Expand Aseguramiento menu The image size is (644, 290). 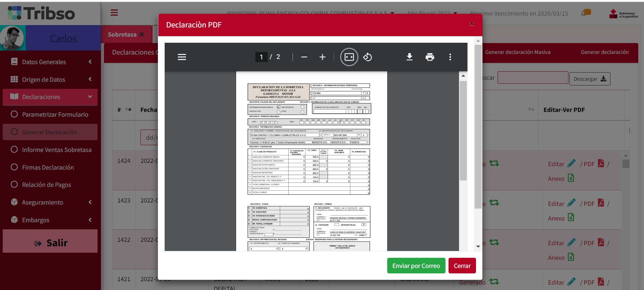tap(50, 202)
